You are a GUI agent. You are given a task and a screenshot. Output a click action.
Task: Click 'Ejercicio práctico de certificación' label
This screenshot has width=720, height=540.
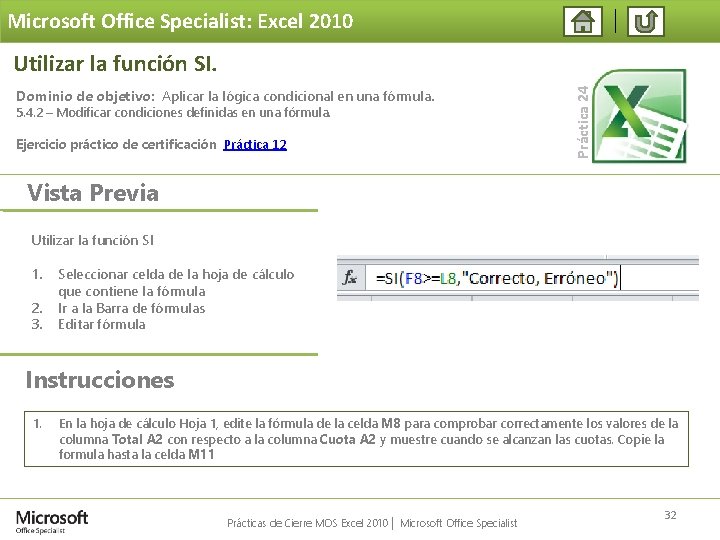116,145
